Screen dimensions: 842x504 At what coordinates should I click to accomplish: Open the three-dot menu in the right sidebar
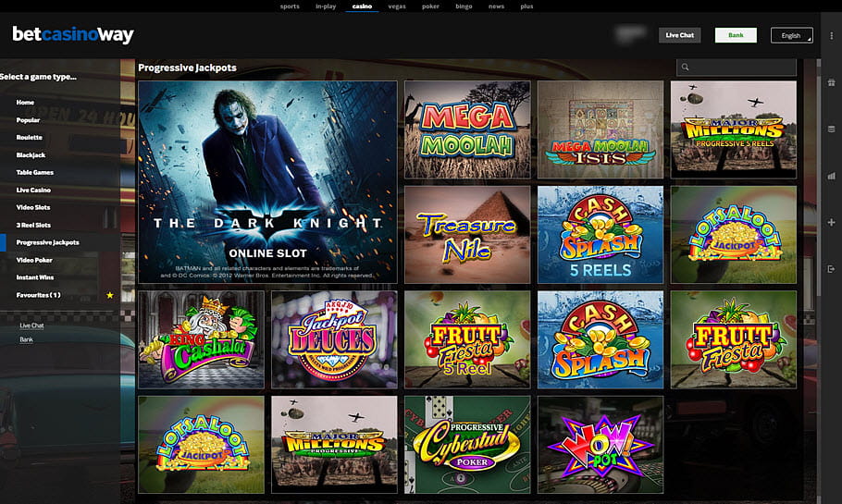(x=831, y=35)
